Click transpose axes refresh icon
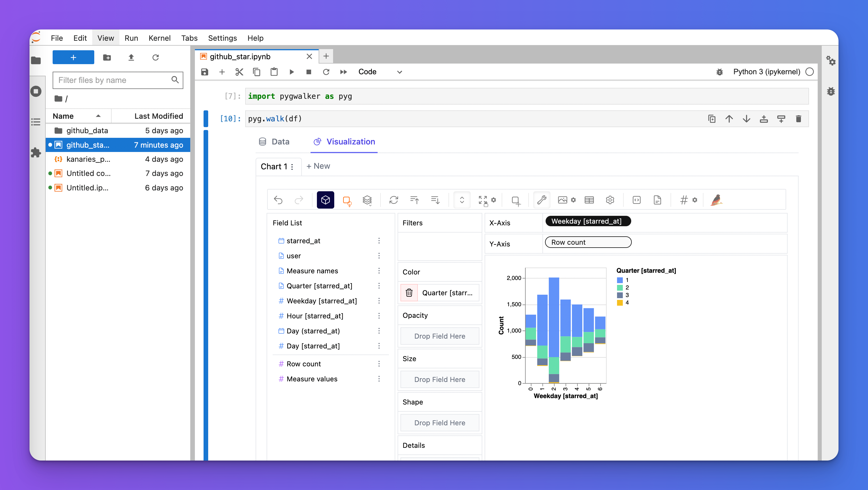The height and width of the screenshot is (490, 868). tap(394, 200)
